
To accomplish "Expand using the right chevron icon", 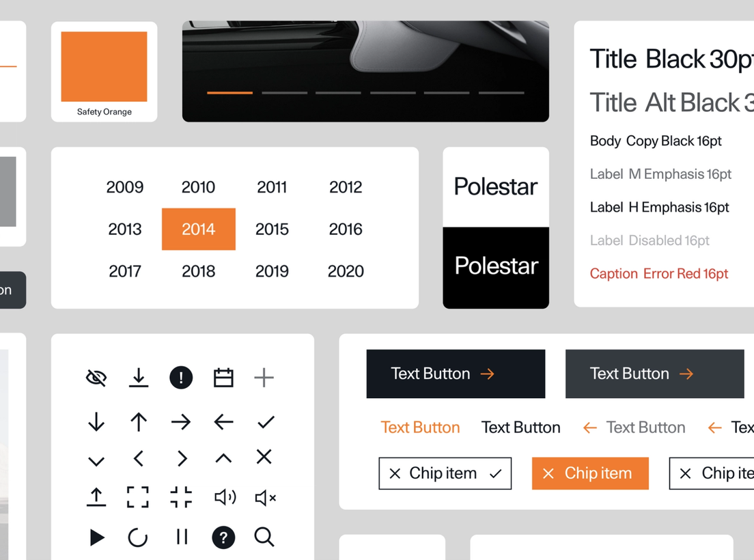I will click(x=180, y=458).
